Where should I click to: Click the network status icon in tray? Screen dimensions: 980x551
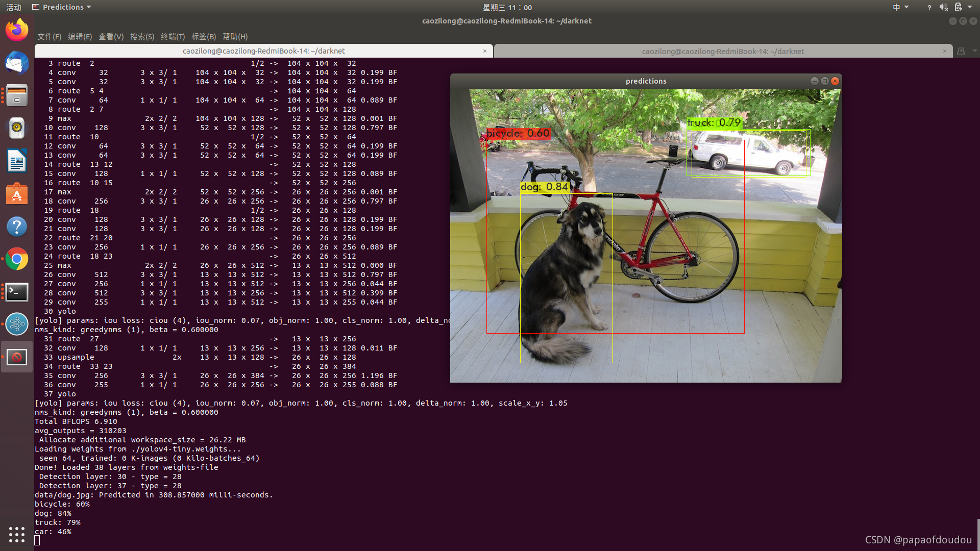(928, 7)
